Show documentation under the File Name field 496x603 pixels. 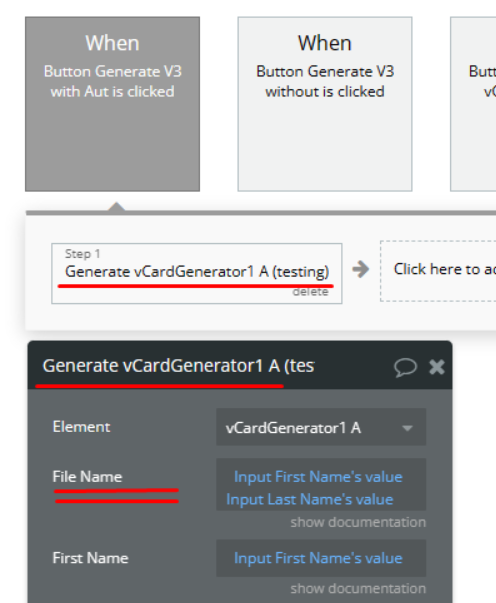click(x=358, y=522)
